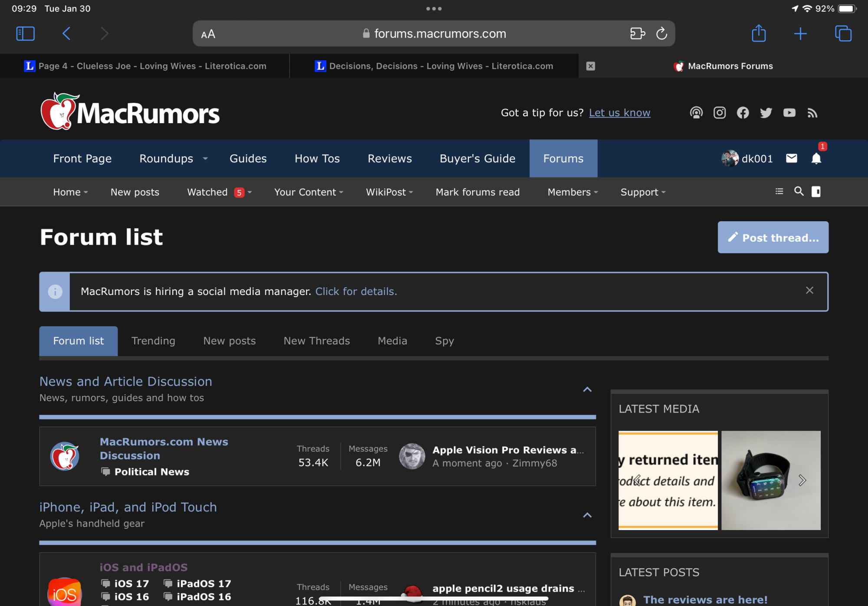Open MacRumors Instagram icon link
This screenshot has width=868, height=606.
720,113
